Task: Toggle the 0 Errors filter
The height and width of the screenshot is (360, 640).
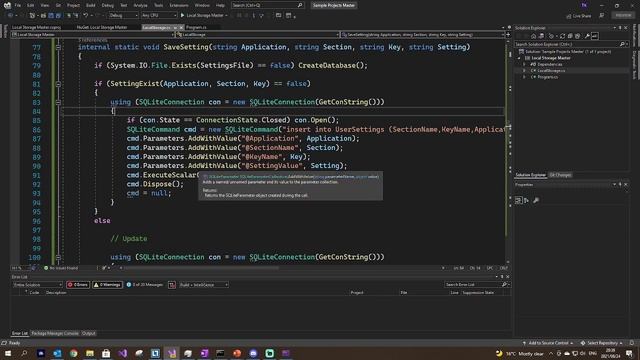Action: pyautogui.click(x=78, y=284)
